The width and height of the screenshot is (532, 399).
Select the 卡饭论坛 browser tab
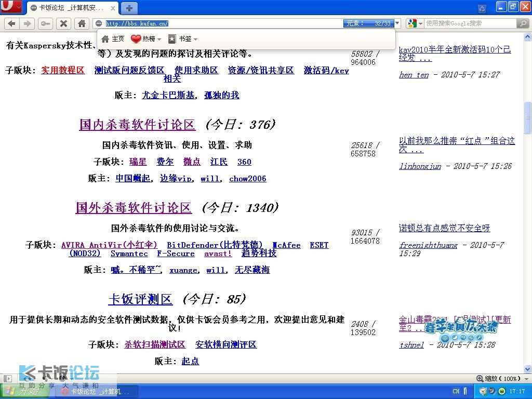[x=72, y=8]
